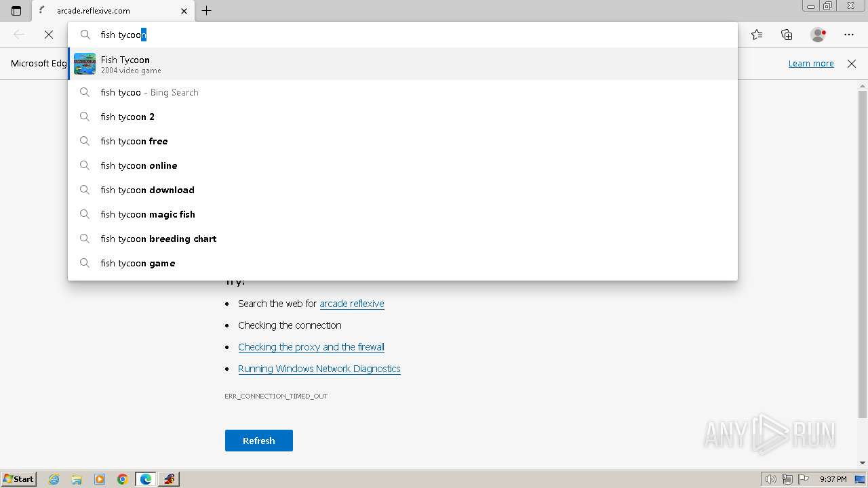Viewport: 868px width, 488px height.
Task: Open the Collections icon
Action: tap(787, 35)
